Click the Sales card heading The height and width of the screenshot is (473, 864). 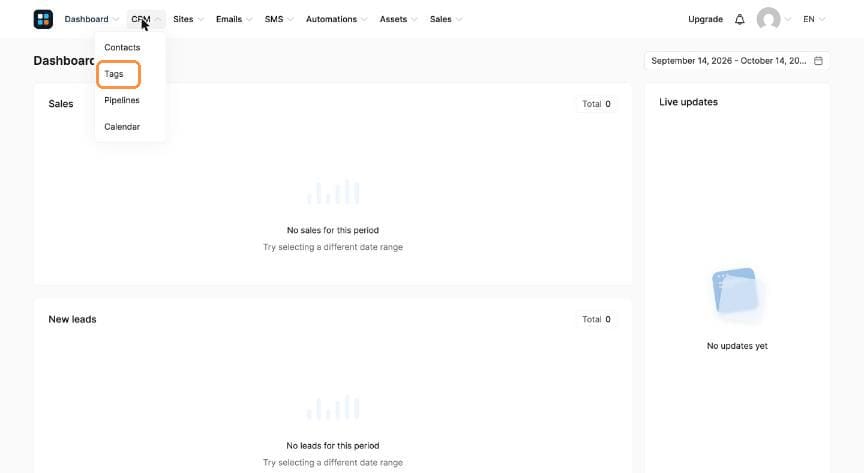[61, 104]
